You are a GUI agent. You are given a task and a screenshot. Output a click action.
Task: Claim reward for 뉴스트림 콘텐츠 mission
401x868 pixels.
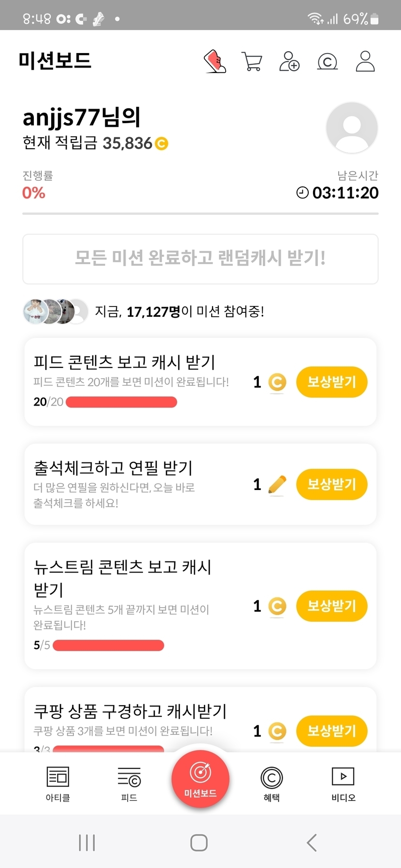pos(331,606)
